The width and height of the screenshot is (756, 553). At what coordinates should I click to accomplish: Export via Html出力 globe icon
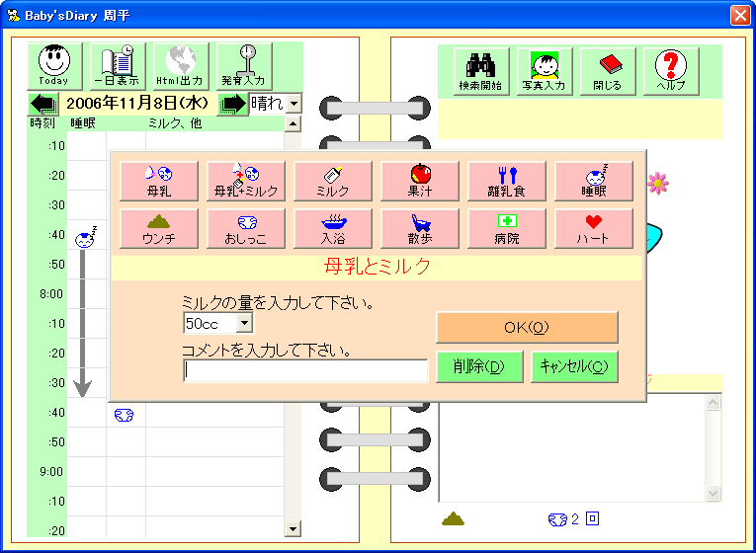pos(181,66)
